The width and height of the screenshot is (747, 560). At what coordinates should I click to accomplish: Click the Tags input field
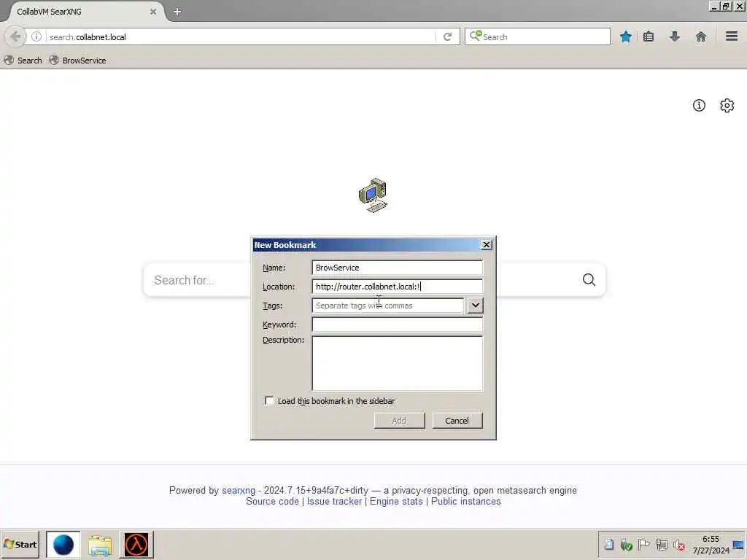coord(388,306)
